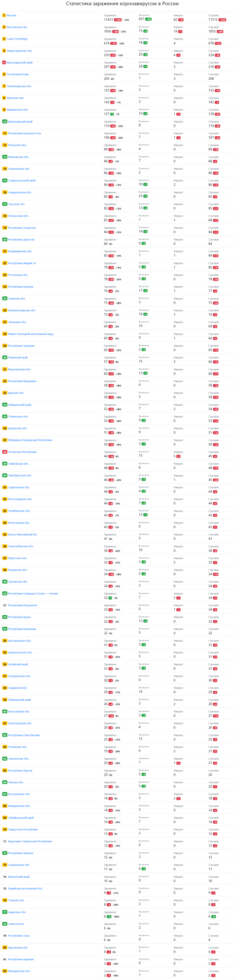
Task: Click the green rank 77 badge
Action: [x=5, y=912]
